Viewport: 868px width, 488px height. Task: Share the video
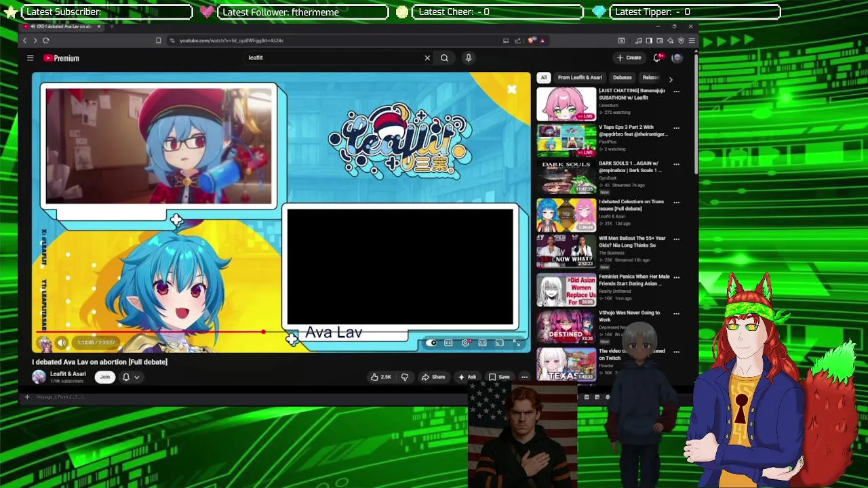(433, 377)
